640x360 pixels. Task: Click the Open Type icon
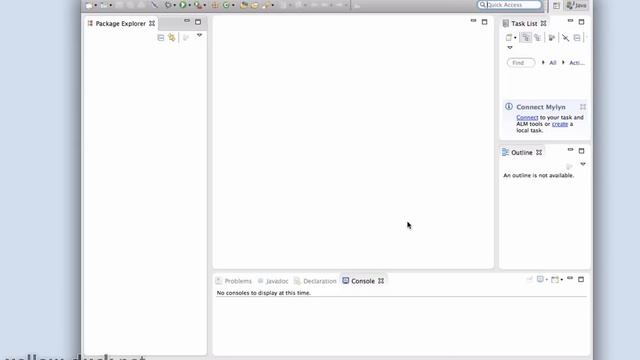click(244, 5)
